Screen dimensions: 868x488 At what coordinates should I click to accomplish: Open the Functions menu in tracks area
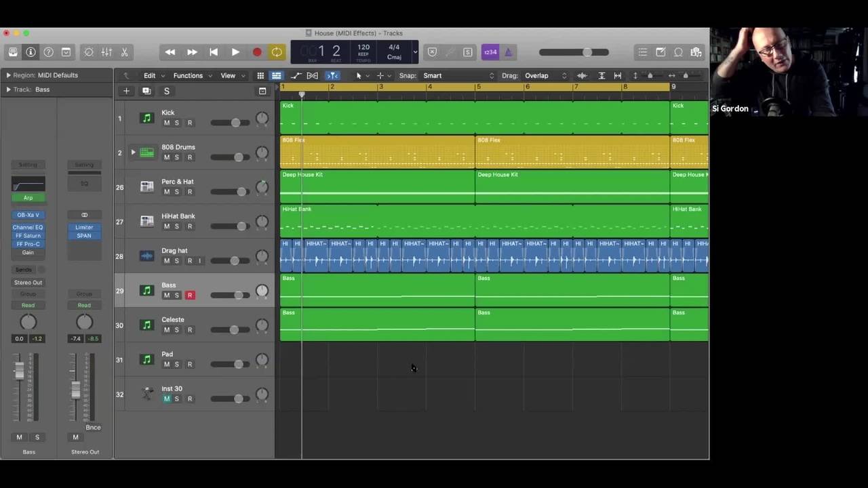(x=192, y=76)
